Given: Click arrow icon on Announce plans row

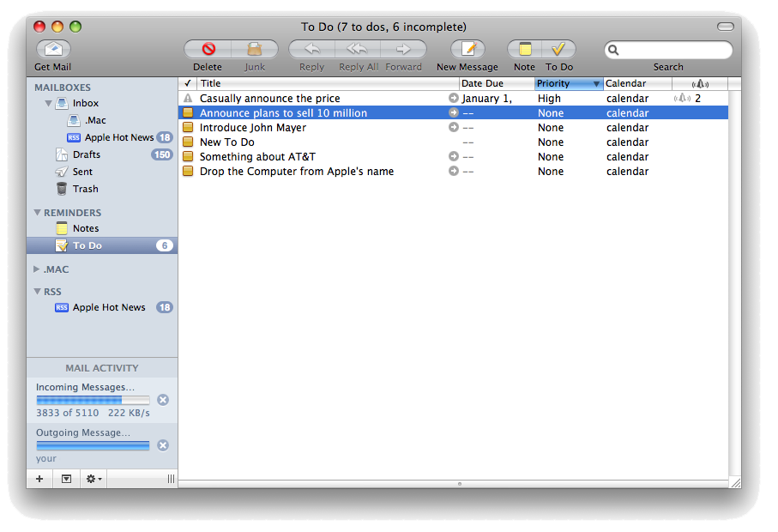Looking at the screenshot, I should pyautogui.click(x=454, y=112).
